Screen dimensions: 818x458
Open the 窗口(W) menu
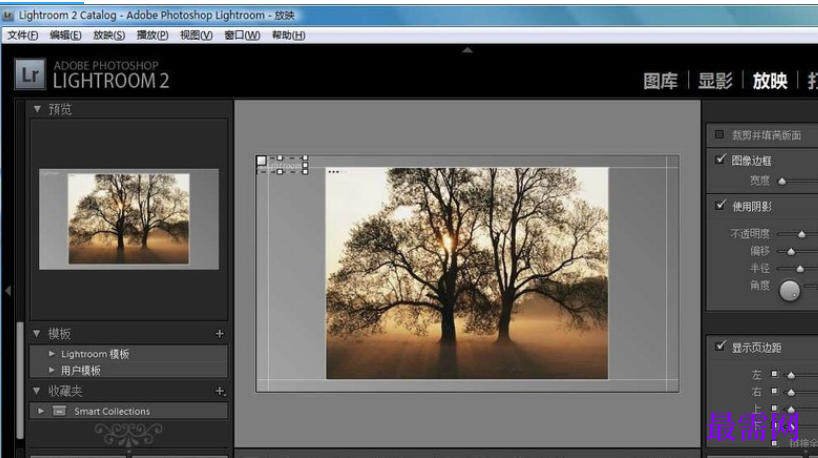[x=242, y=35]
